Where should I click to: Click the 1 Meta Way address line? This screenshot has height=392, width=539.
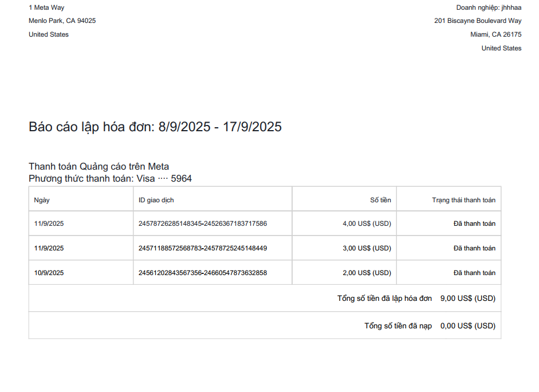[x=46, y=7]
